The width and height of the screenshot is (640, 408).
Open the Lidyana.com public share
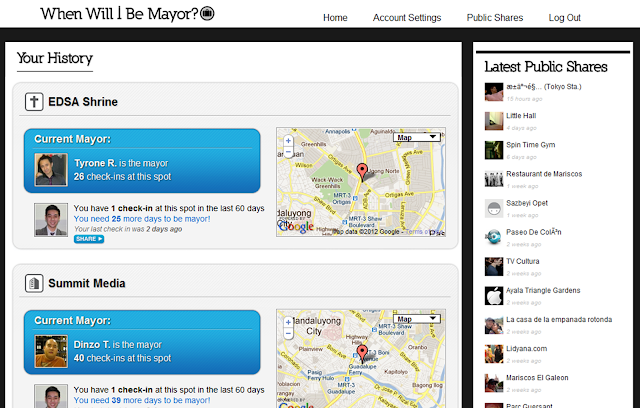[527, 349]
